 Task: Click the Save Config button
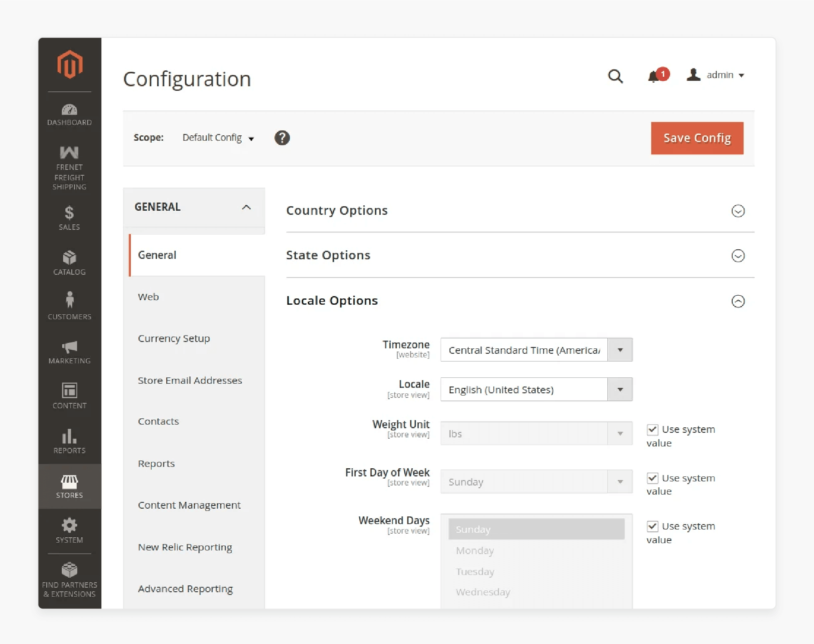697,138
